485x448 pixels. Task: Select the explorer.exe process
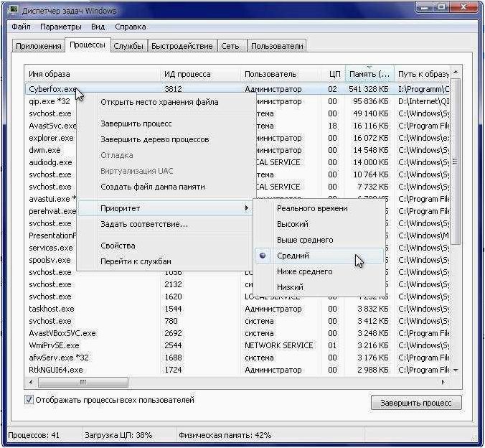52,138
